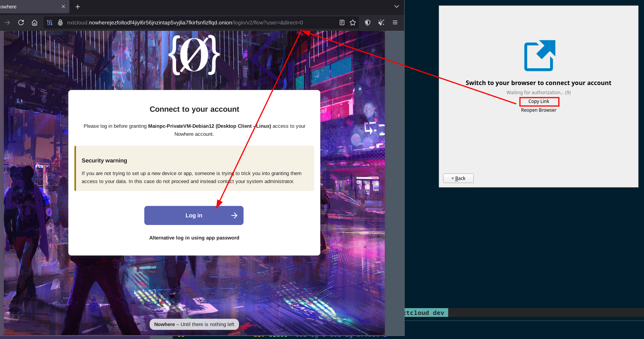Open the security level shield
This screenshot has width=644, height=339.
pos(368,22)
